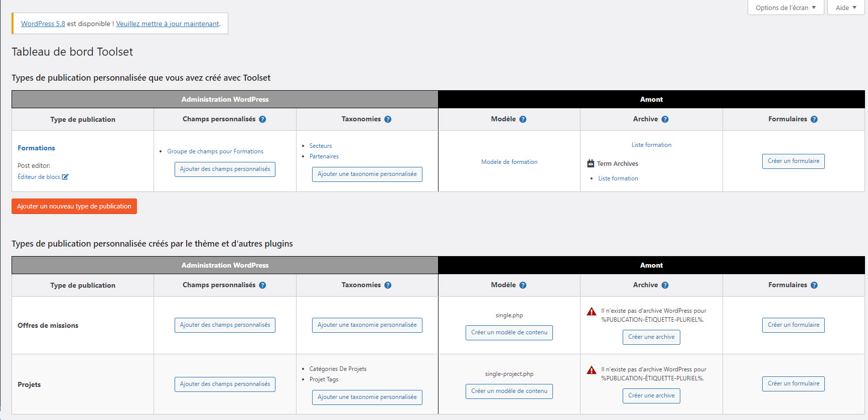Click Créer un formulaire for Projets
This screenshot has height=420, width=868.
tap(793, 384)
